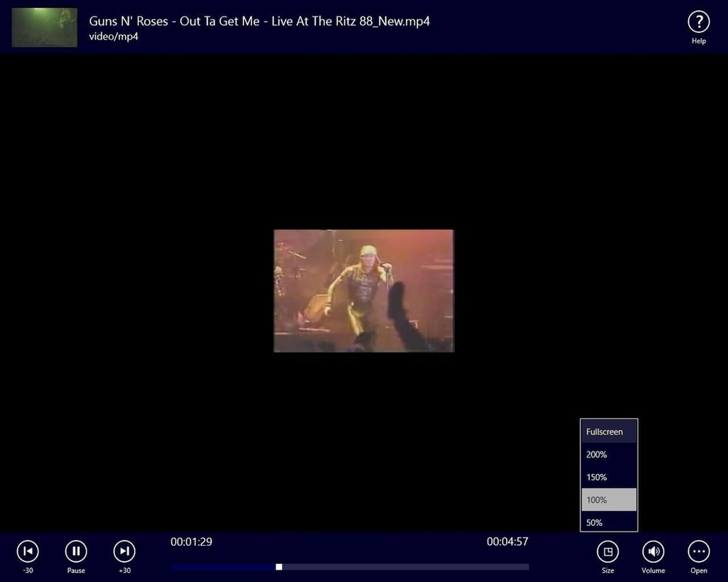This screenshot has width=728, height=582.
Task: Click the Open more options icon
Action: [x=699, y=551]
